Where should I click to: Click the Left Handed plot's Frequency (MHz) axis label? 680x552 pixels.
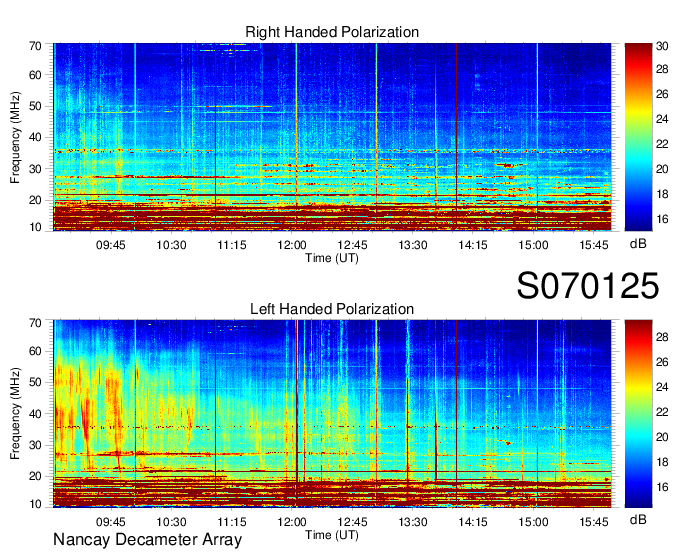point(15,414)
